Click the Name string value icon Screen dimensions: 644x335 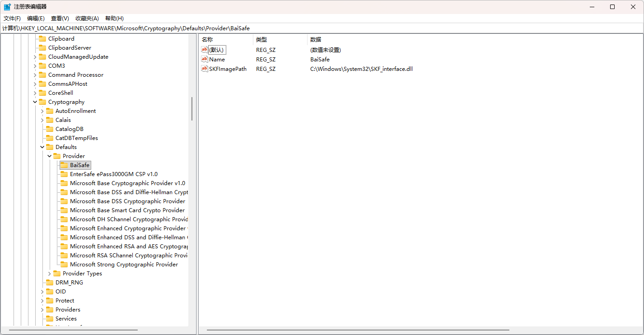coord(205,59)
